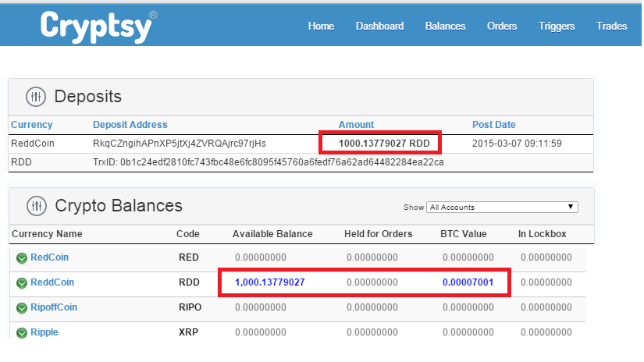Click the Deposits panel sliders icon
Screen dimensions: 644x362
point(36,97)
